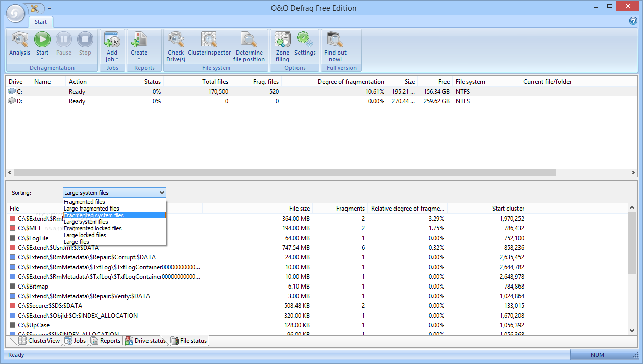Click the NUM status bar indicator
This screenshot has width=643, height=364.
click(x=597, y=355)
